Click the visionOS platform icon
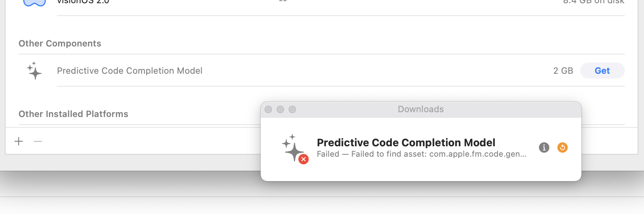The image size is (644, 214). [x=34, y=3]
